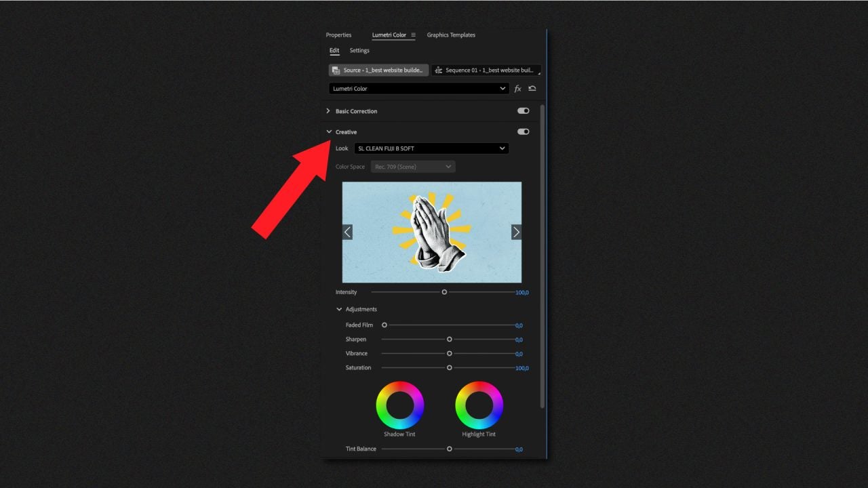Toggle the Basic Correction section on or off
The image size is (868, 488).
click(x=522, y=110)
